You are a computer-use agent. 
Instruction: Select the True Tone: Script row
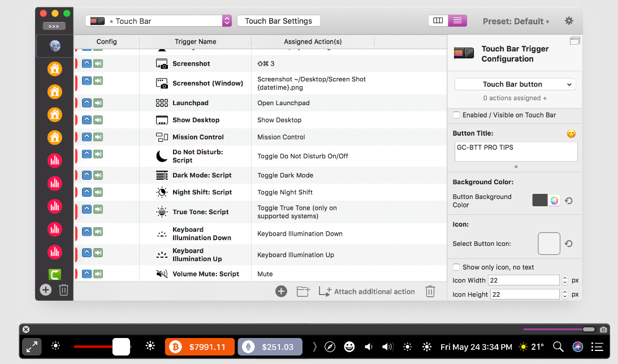tap(260, 212)
